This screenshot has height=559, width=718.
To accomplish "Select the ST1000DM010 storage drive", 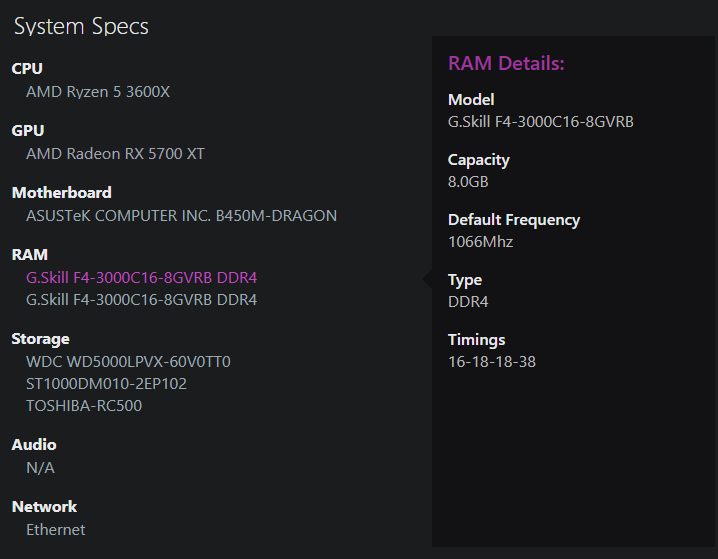I will pos(106,383).
